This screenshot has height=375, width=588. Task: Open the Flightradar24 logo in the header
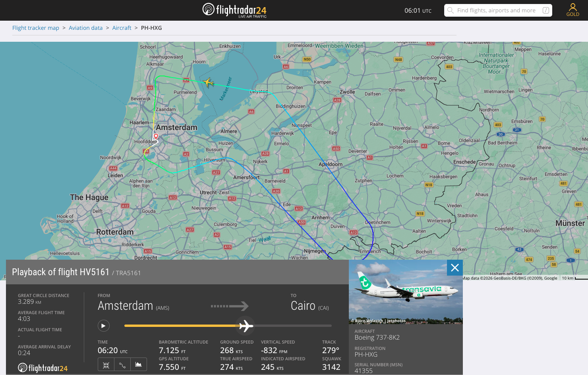click(x=234, y=10)
